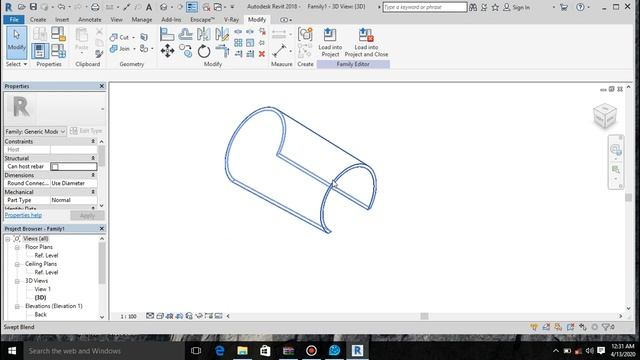The height and width of the screenshot is (360, 640).
Task: Click the Apply button in Properties
Action: tap(87, 216)
